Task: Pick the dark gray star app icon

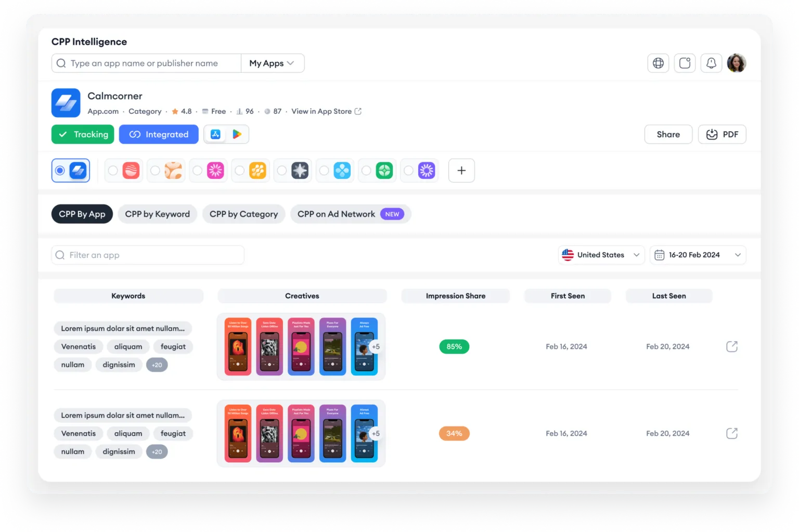Action: [x=300, y=171]
